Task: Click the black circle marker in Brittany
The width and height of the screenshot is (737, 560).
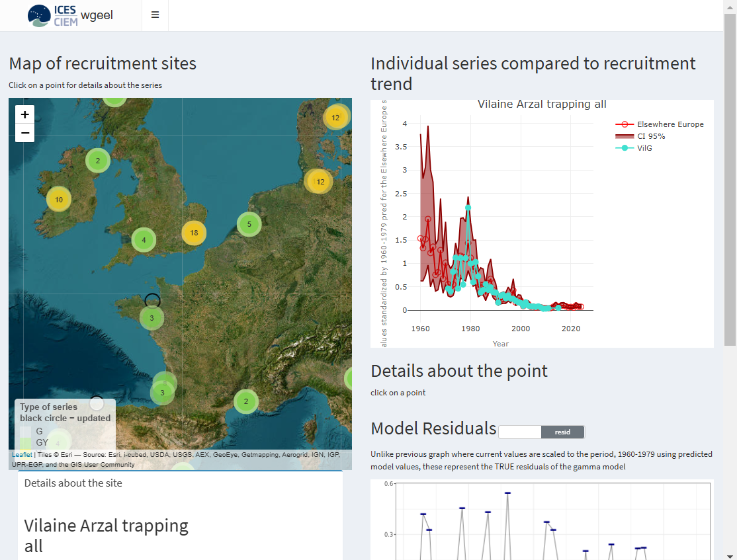Action: (x=152, y=300)
